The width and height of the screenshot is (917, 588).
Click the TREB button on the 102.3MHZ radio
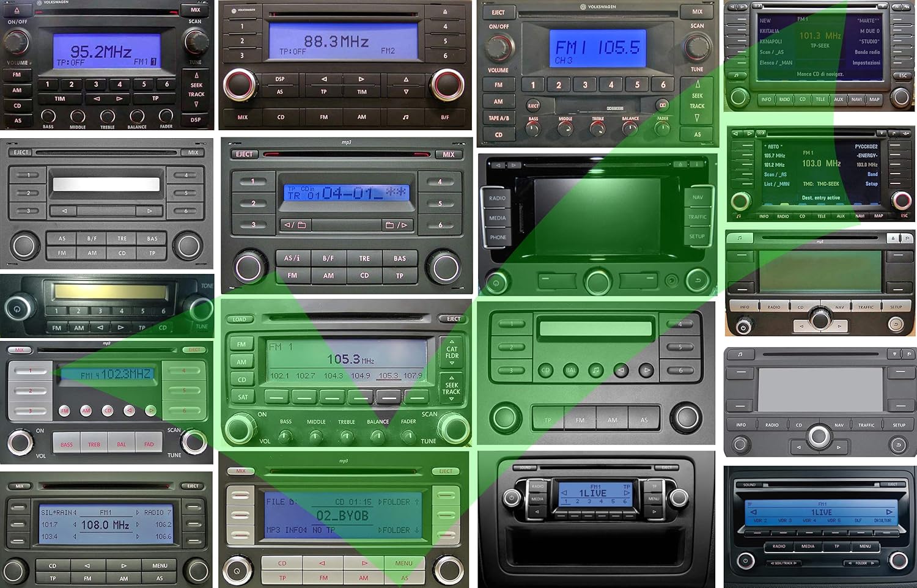coord(94,444)
